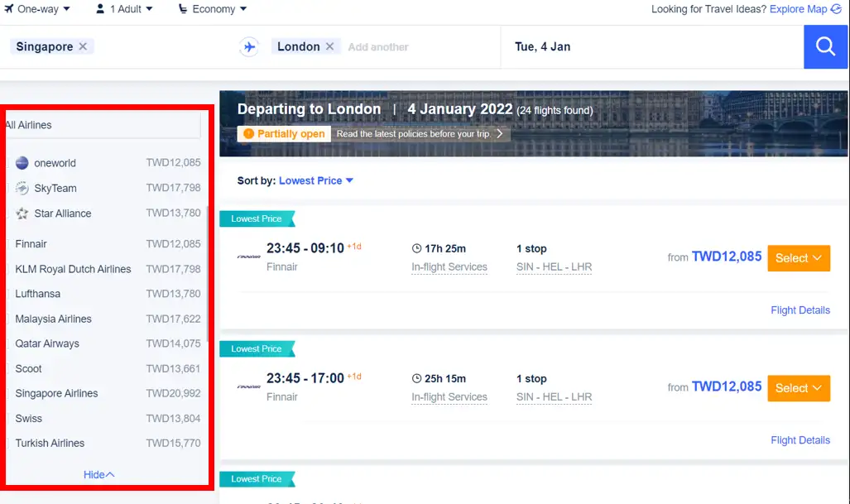
Task: Click the clock icon beside 25h 15m
Action: (x=416, y=379)
